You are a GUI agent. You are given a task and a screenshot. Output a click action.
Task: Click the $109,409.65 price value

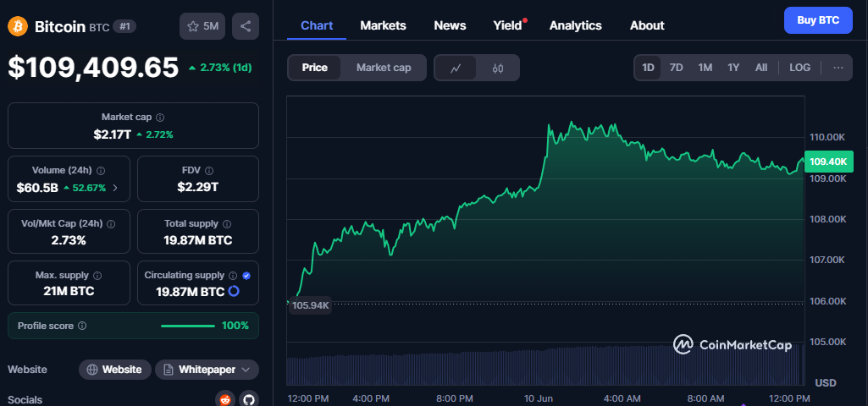click(x=93, y=68)
